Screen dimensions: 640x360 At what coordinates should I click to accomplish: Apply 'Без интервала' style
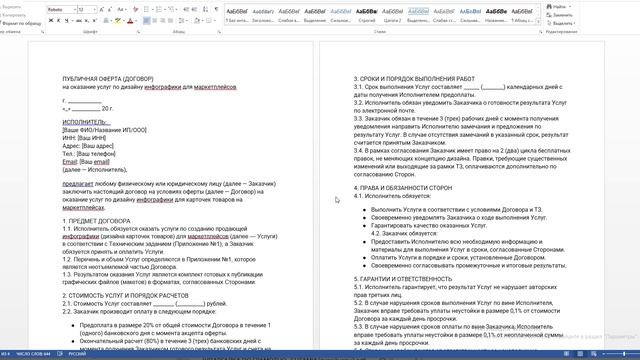237,15
